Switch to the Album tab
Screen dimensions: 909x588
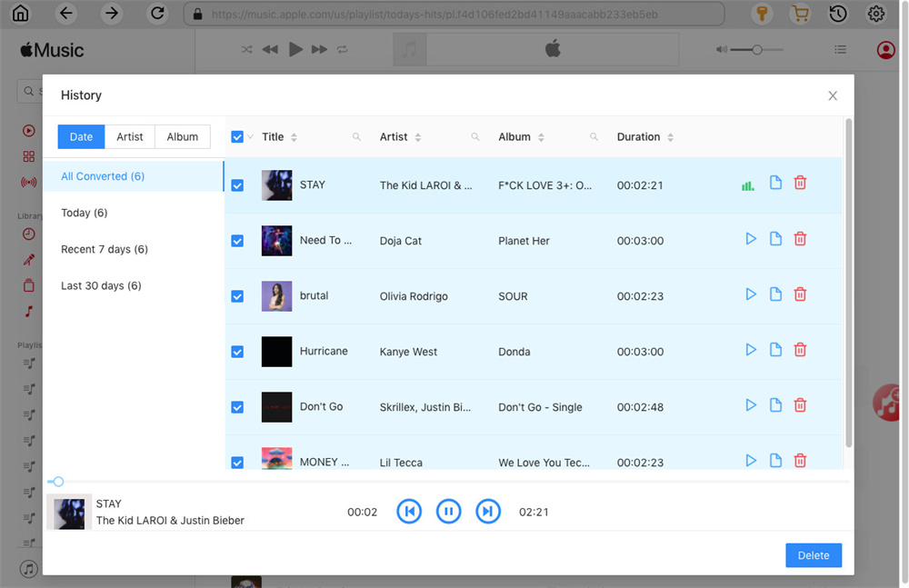183,137
